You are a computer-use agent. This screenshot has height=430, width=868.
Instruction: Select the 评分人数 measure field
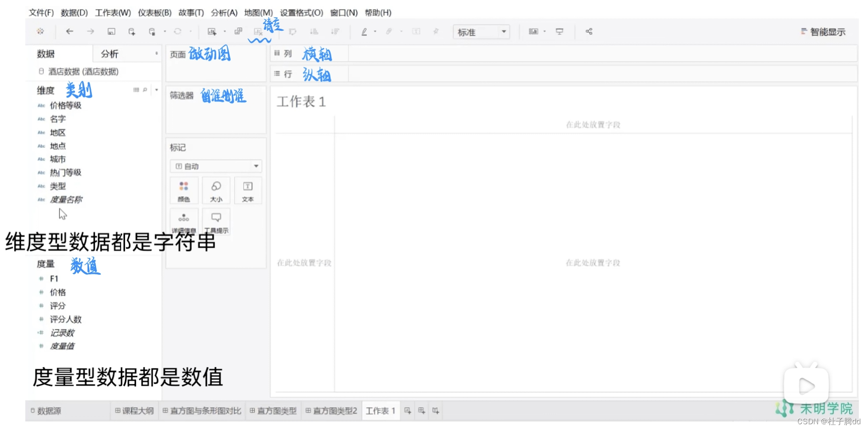tap(66, 319)
